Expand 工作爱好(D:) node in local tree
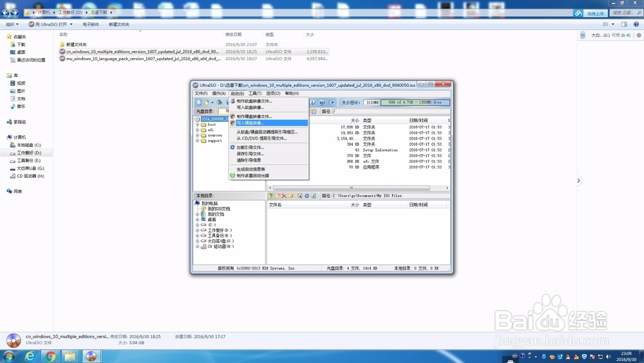This screenshot has height=363, width=644. (x=197, y=230)
